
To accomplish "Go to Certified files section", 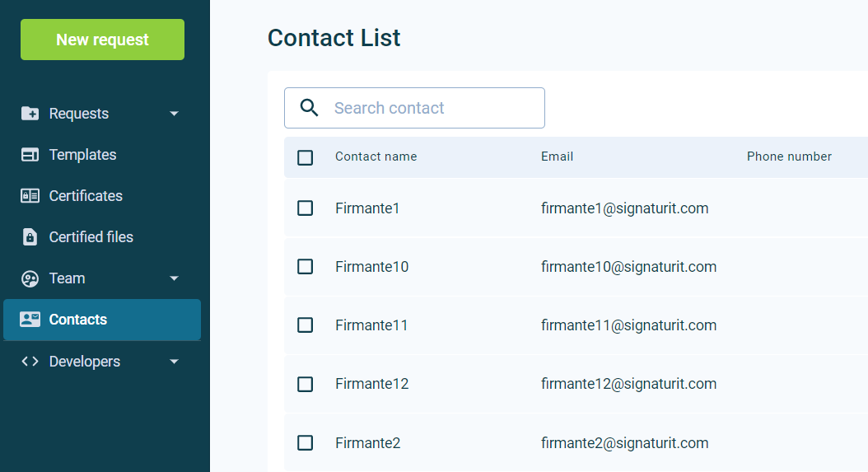I will click(91, 237).
